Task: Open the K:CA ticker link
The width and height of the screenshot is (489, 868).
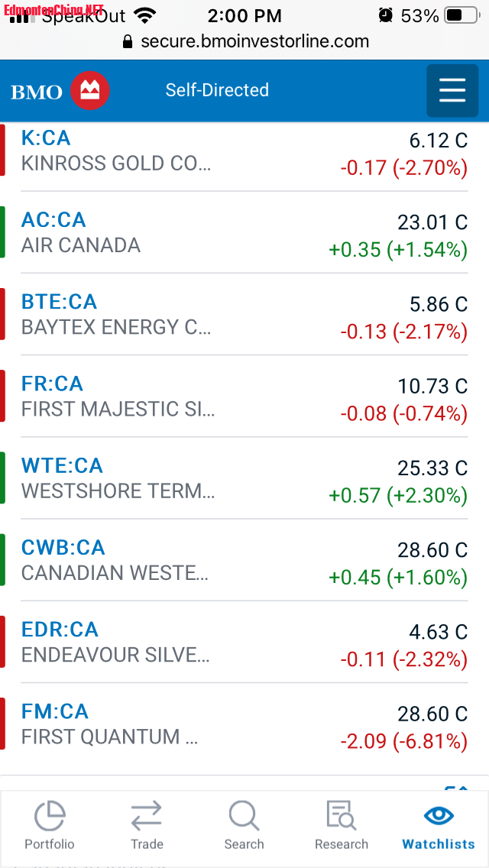Action: coord(46,138)
